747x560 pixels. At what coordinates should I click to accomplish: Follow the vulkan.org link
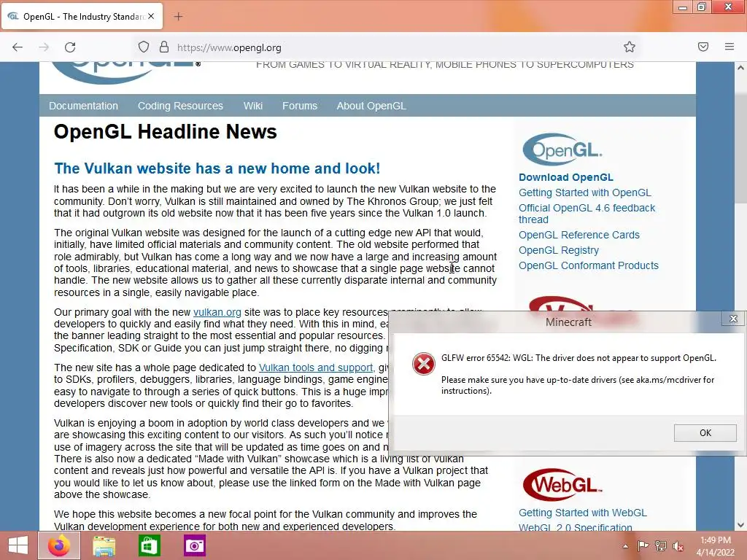217,312
